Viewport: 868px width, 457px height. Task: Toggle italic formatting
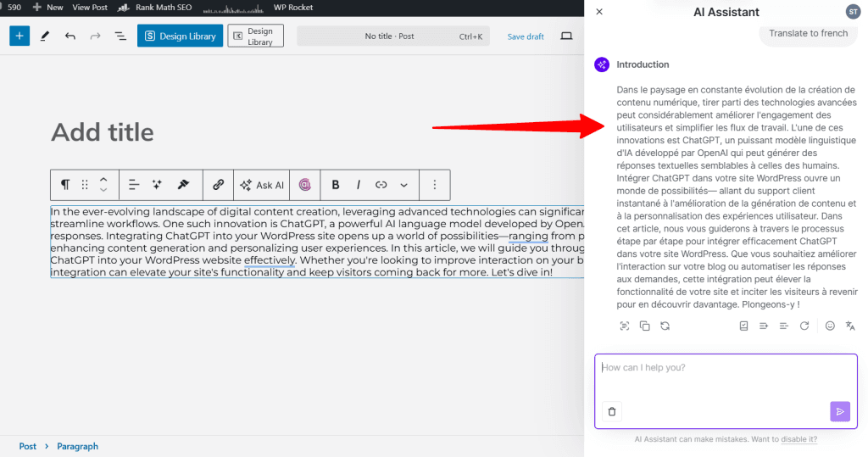pyautogui.click(x=359, y=185)
